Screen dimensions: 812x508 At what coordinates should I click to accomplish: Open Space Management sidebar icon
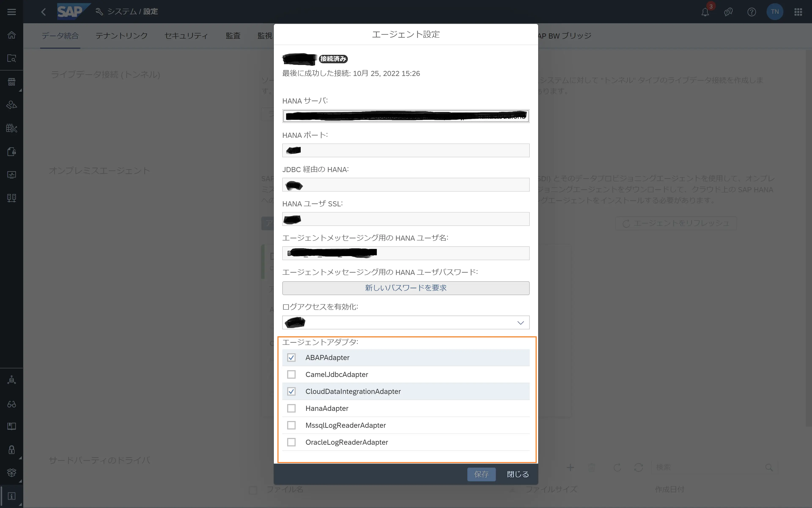(x=11, y=380)
